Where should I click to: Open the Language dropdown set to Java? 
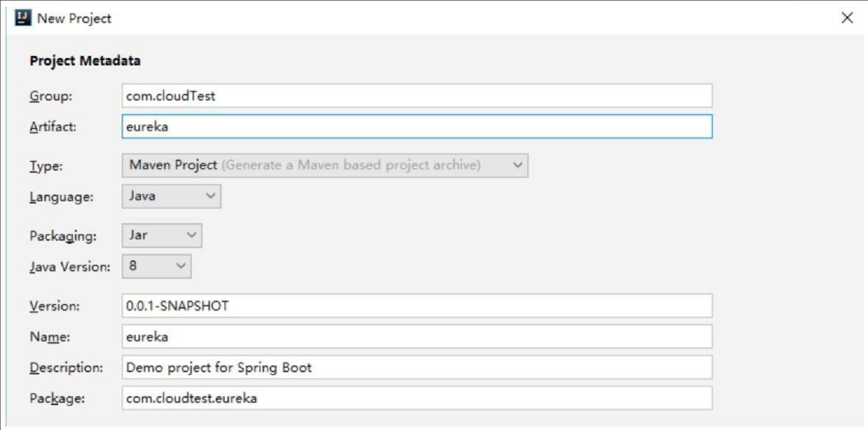[171, 196]
